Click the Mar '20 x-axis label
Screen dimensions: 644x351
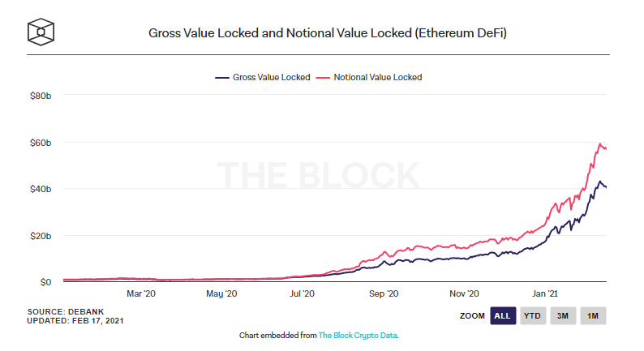pyautogui.click(x=140, y=293)
